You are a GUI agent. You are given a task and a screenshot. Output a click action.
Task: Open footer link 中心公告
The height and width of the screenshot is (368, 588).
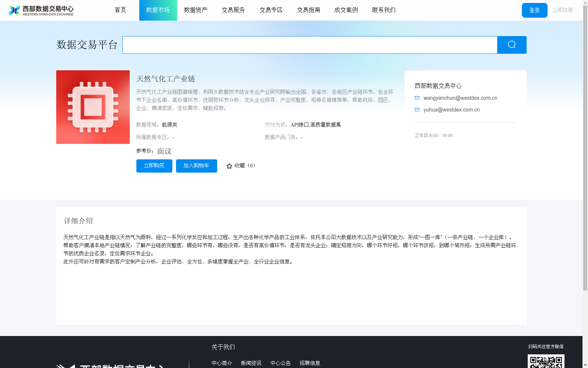point(280,363)
